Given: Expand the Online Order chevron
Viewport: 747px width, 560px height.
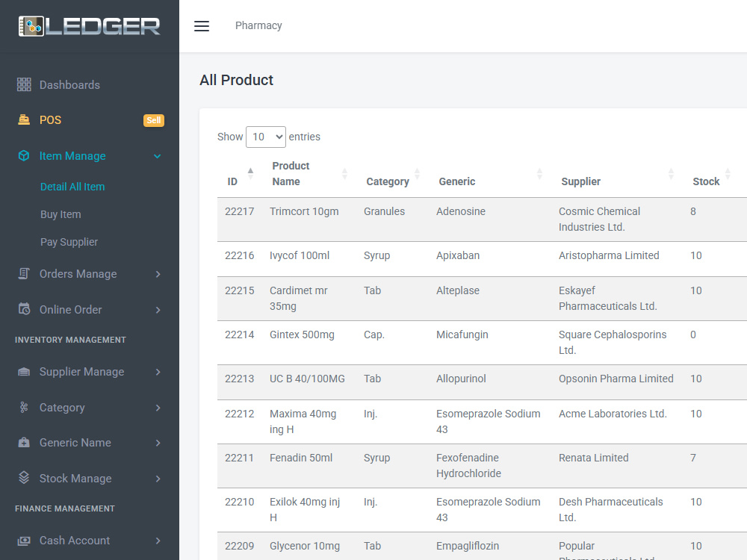Looking at the screenshot, I should 158,310.
